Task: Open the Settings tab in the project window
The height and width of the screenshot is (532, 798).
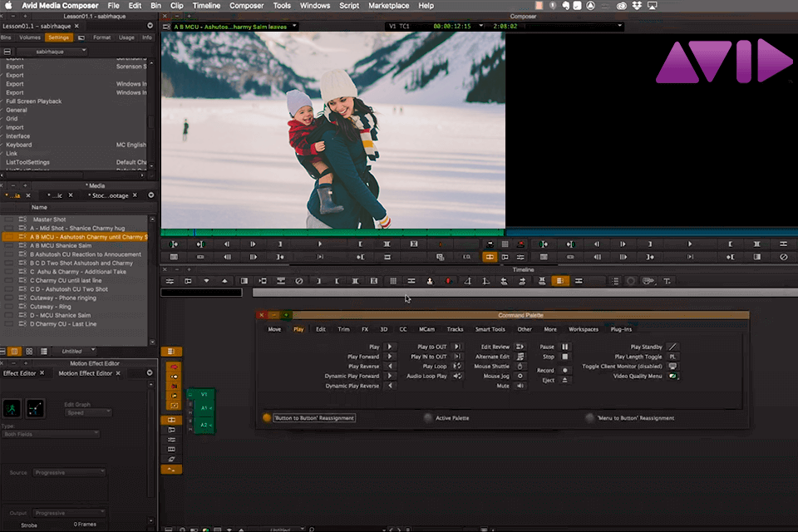Action: coord(58,37)
